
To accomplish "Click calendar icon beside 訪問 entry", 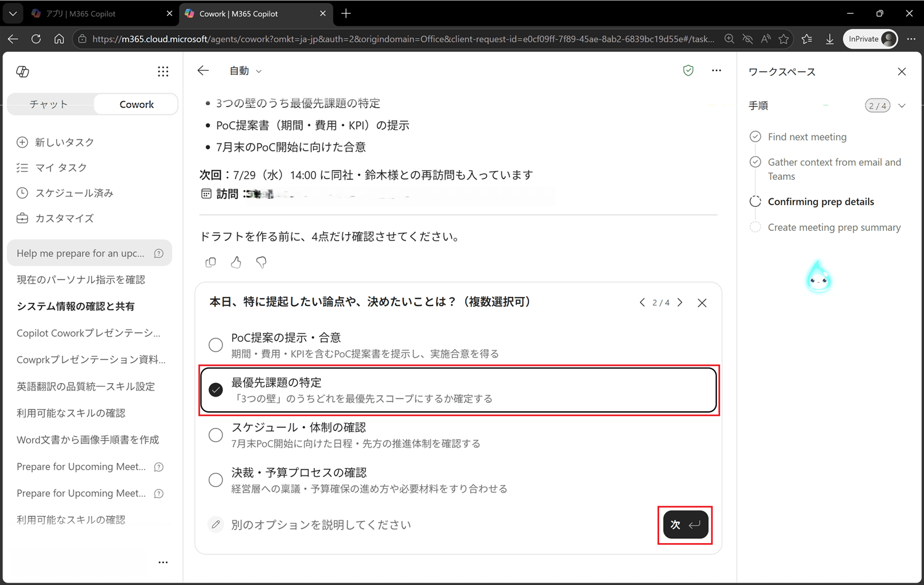I will pyautogui.click(x=206, y=194).
